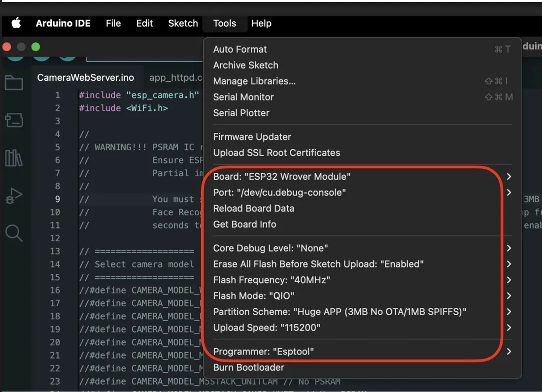Click the green window zoom button
Screen dimensions: 542x392
click(35, 47)
